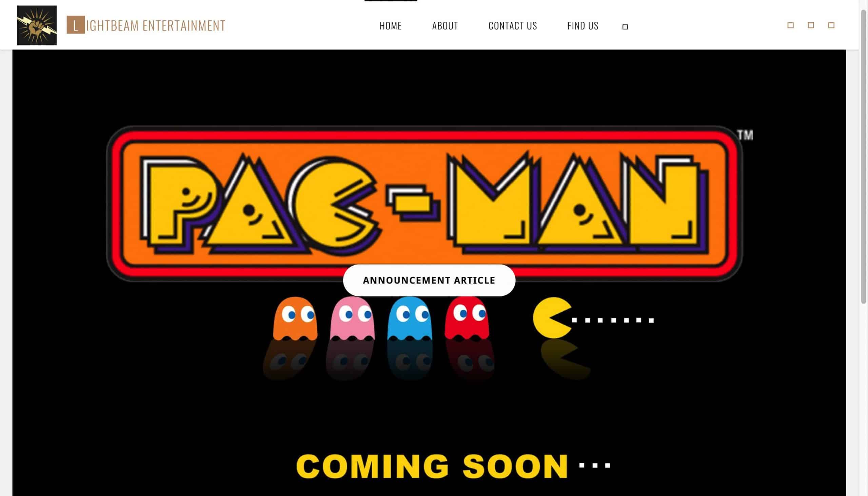
Task: Click the middle of three header social icons
Action: click(x=811, y=25)
